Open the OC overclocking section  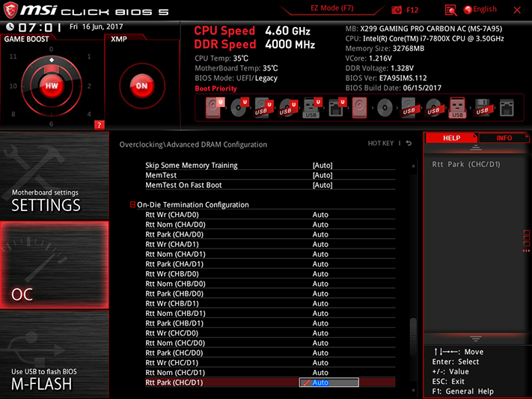click(x=55, y=265)
